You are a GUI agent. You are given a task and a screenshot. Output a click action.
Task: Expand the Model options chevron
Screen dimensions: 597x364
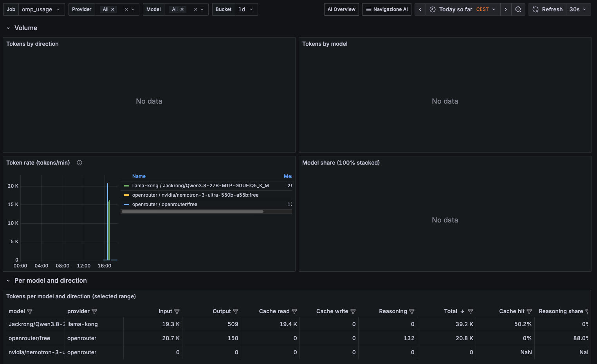(202, 9)
